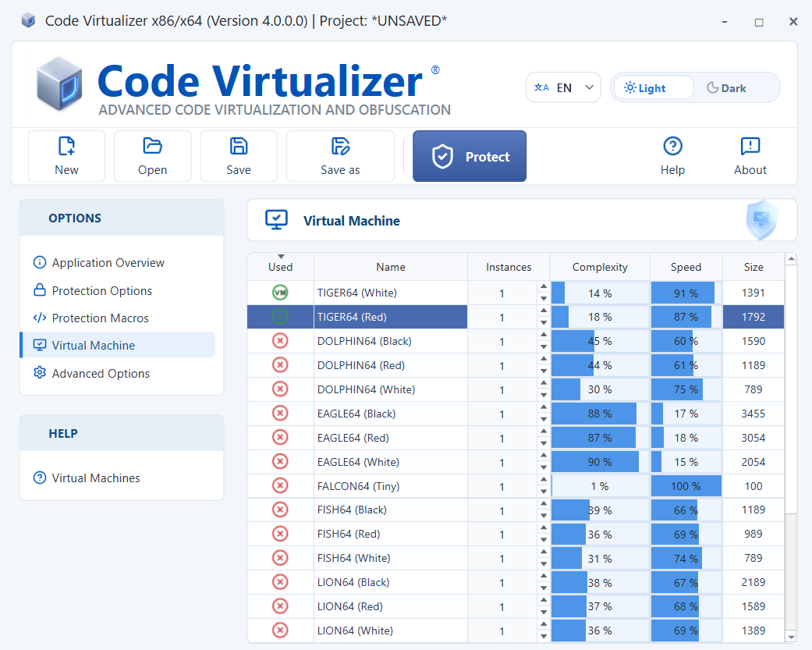
Task: Select the EAGLE64 (Red) row name
Action: pos(353,438)
